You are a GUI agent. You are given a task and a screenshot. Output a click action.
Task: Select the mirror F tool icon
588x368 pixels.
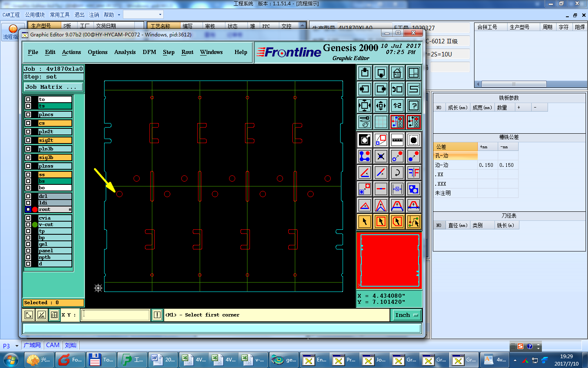[414, 173]
